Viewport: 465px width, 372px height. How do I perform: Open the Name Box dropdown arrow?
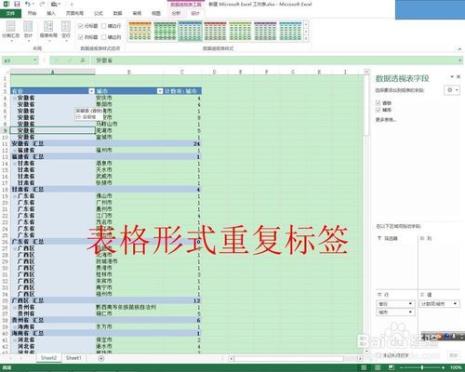coord(35,60)
